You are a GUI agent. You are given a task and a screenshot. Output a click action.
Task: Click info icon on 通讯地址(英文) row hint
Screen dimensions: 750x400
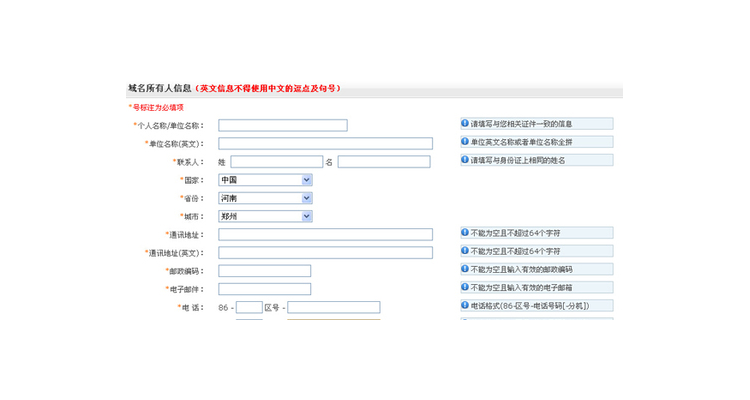[465, 251]
